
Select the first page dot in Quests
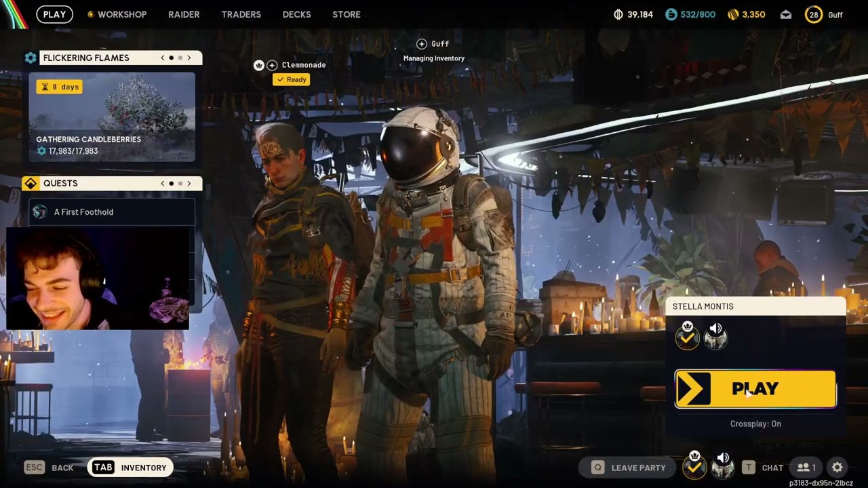pyautogui.click(x=171, y=183)
